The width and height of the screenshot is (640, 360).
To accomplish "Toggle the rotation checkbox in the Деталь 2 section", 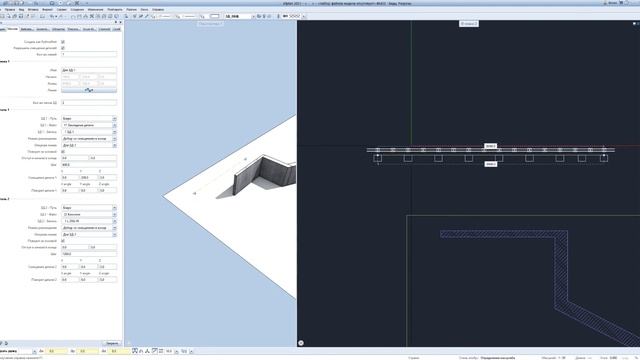I will pyautogui.click(x=63, y=241).
